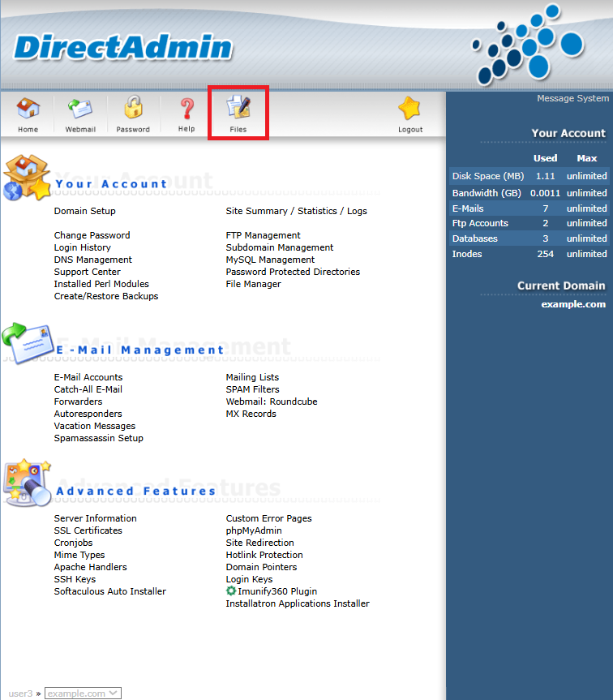Screen dimensions: 613x700
Task: Launch File Manager link
Action: (x=254, y=284)
